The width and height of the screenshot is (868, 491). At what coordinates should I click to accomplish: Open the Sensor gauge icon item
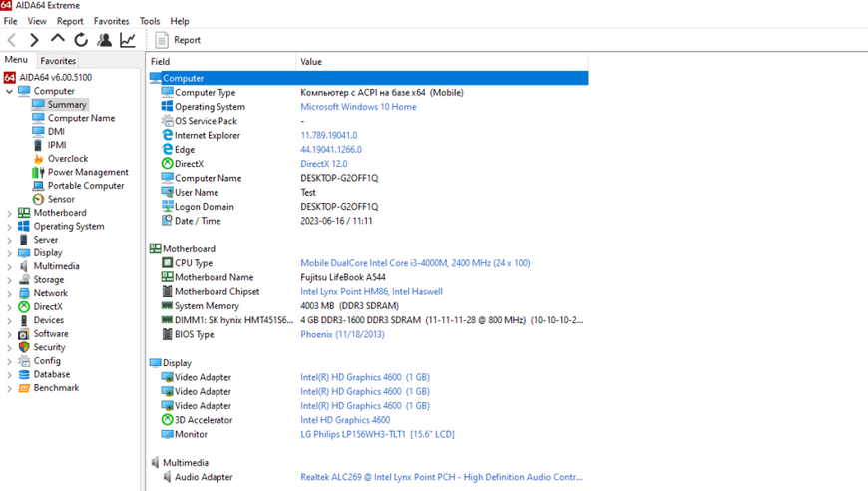coord(38,199)
